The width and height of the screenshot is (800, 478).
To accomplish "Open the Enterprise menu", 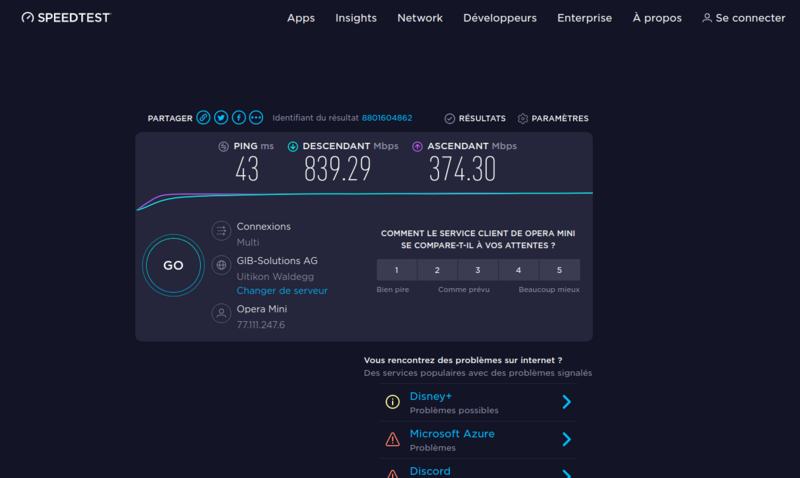I will tap(585, 18).
